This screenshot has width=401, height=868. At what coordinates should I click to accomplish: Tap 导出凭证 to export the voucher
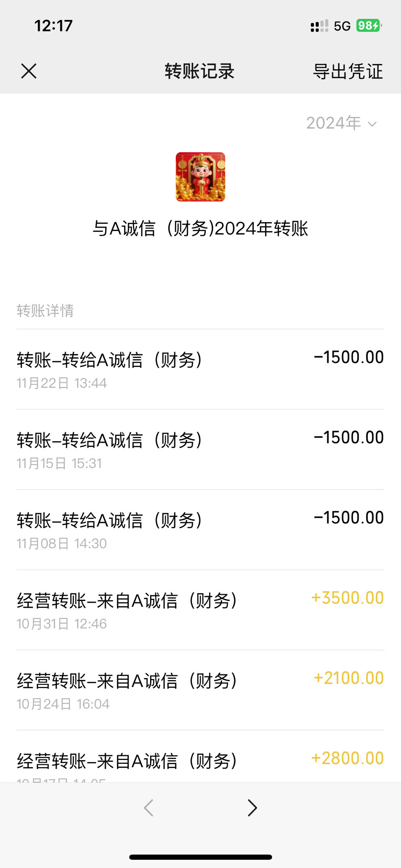tap(348, 71)
